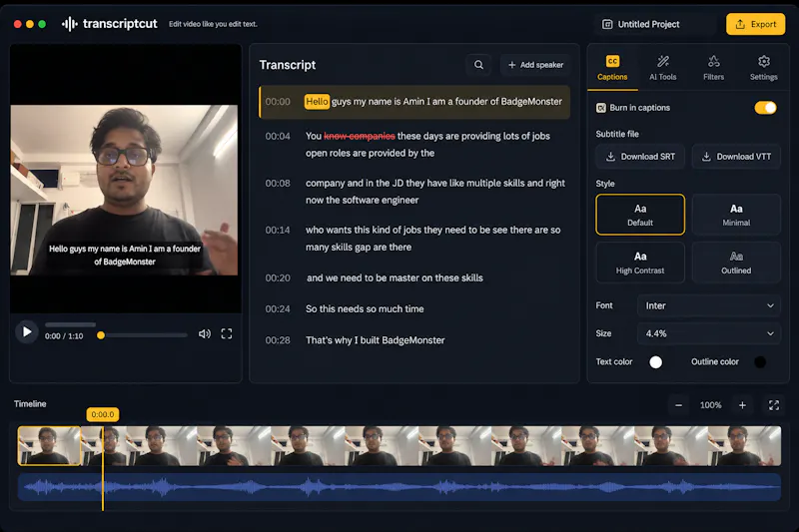The image size is (799, 532).
Task: Select the Minimal caption style
Action: tap(736, 215)
